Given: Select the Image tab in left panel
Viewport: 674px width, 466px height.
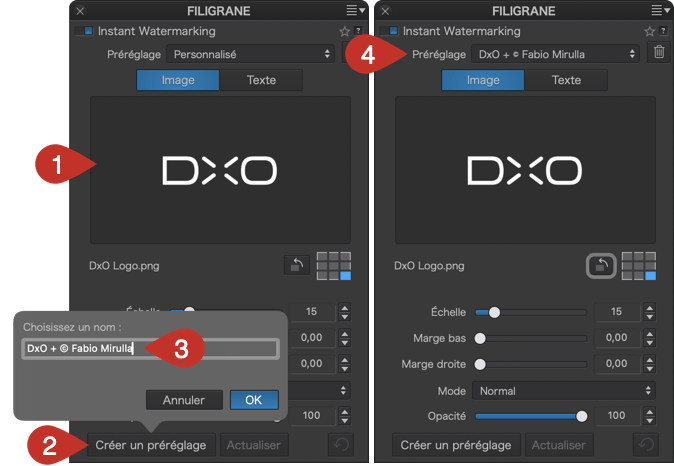Looking at the screenshot, I should pos(177,80).
